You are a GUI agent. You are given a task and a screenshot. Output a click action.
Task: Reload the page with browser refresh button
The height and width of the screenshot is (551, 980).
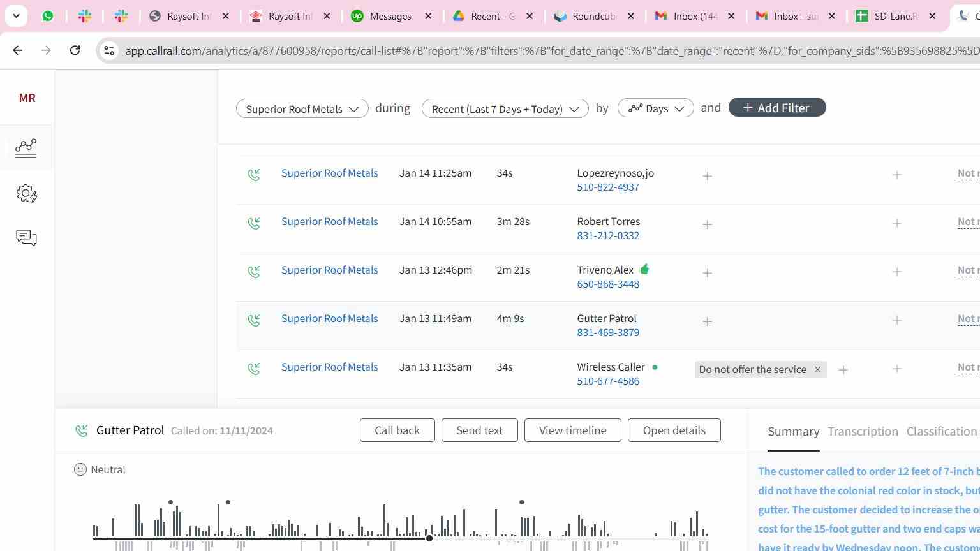75,50
